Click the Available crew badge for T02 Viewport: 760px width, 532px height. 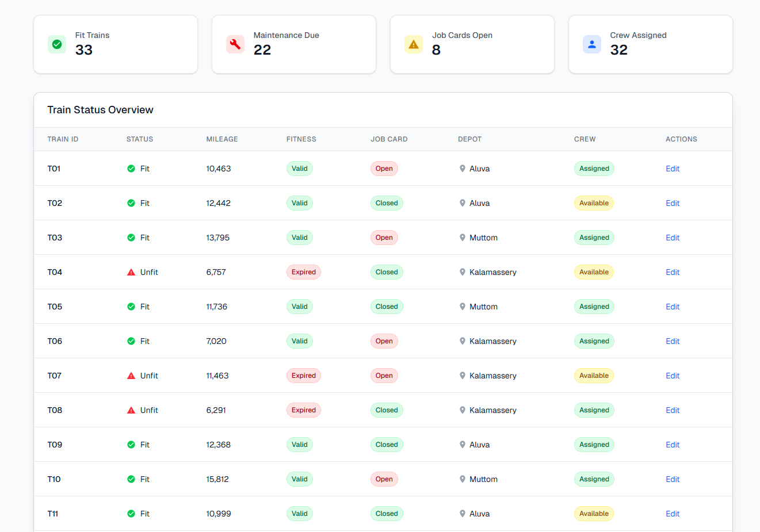coord(594,203)
